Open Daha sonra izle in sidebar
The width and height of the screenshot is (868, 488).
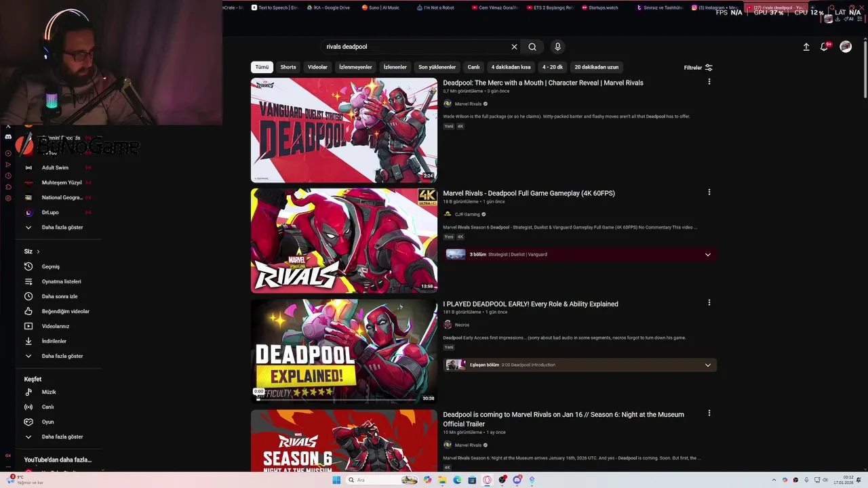coord(58,296)
